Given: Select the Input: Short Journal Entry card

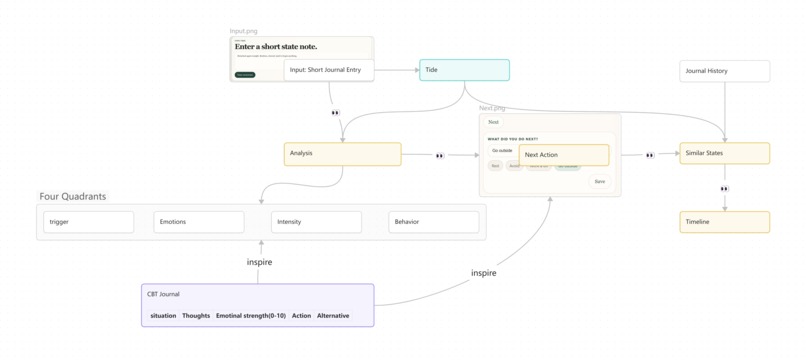Looking at the screenshot, I should point(329,70).
